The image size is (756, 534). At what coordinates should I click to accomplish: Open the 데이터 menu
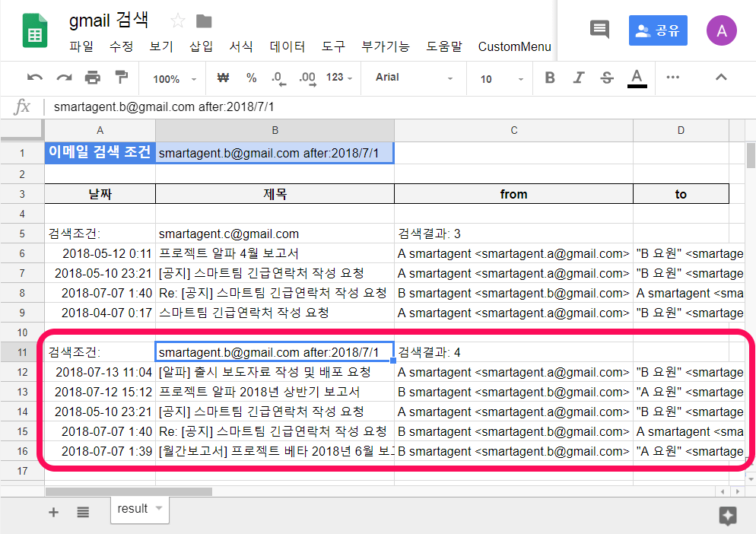coord(287,46)
